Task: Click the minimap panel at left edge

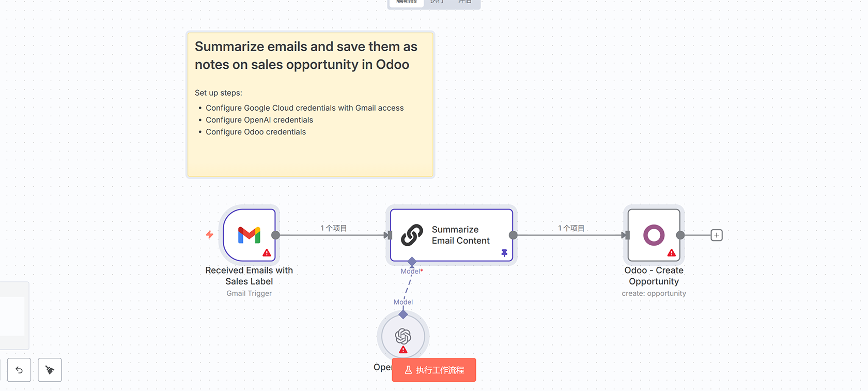Action: point(13,315)
